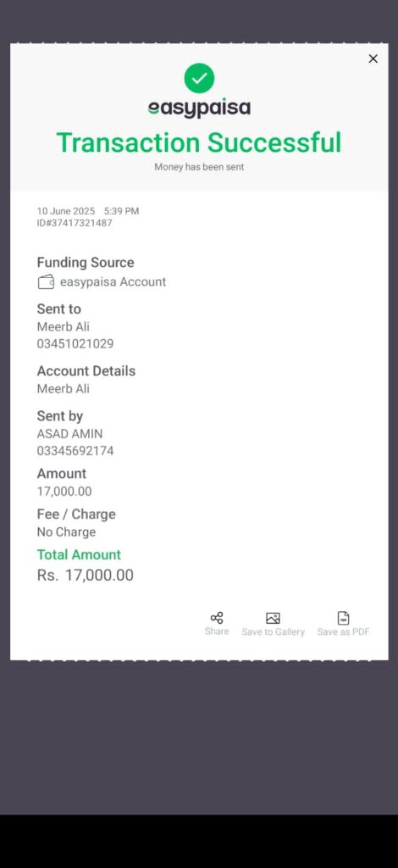Click the Rs. 17,000.00 total value

[86, 576]
